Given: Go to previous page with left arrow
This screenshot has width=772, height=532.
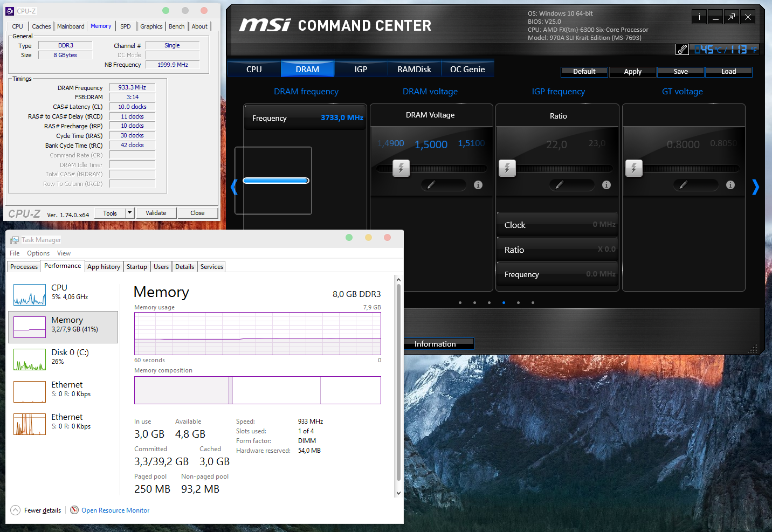Looking at the screenshot, I should pos(234,187).
